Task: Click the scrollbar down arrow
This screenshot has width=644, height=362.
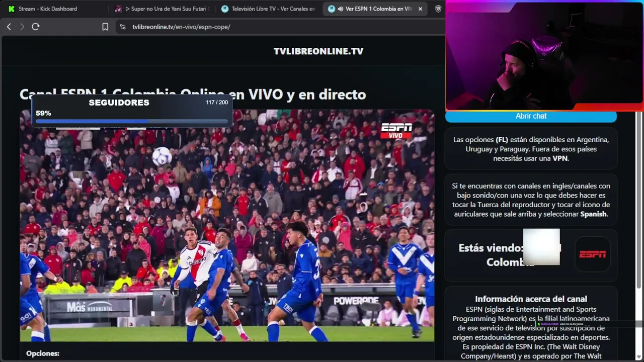Action: (639, 356)
